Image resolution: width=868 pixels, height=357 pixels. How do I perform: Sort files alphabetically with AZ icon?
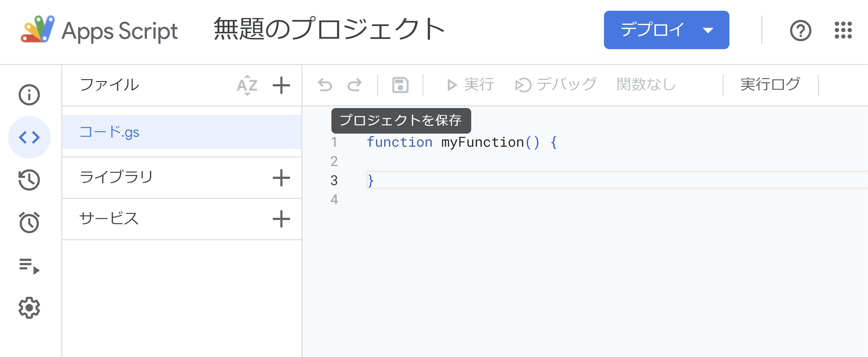point(247,85)
